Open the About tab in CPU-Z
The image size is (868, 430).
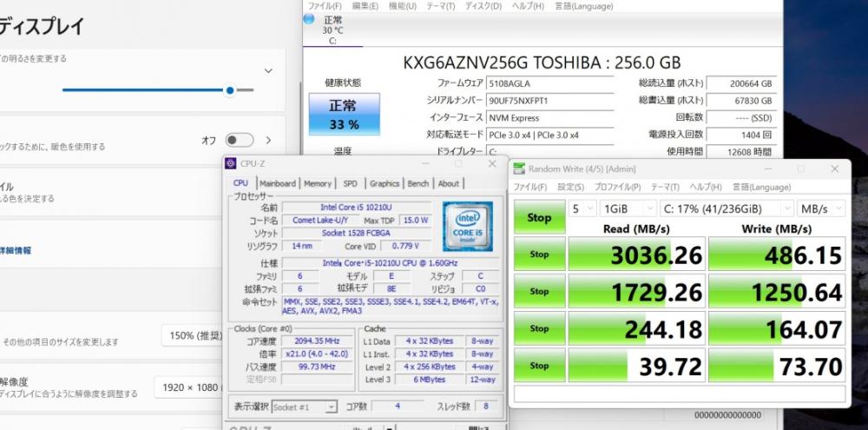coord(448,183)
